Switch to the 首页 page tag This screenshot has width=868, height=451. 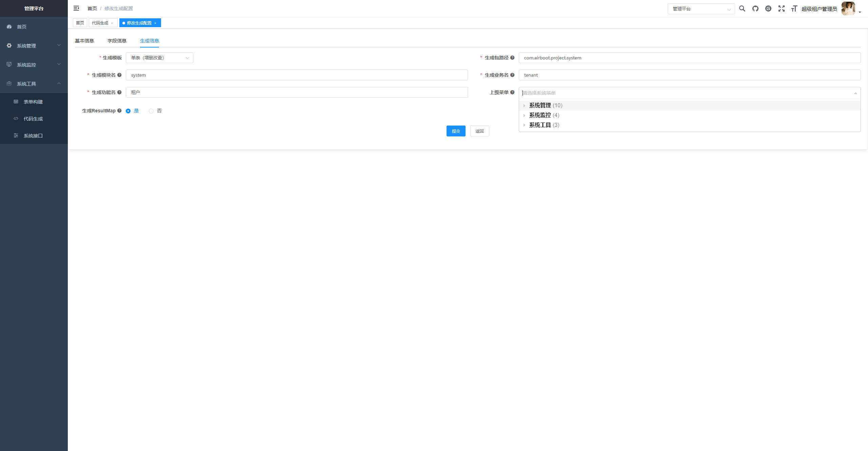pos(80,23)
